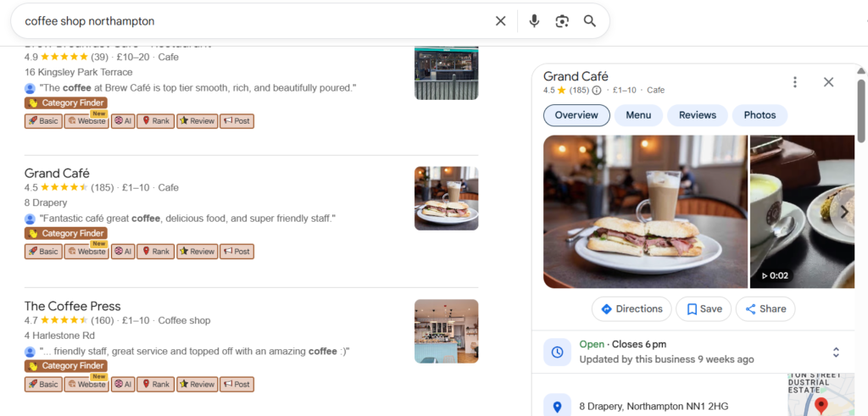
Task: Click the location pin icon by address
Action: (x=558, y=407)
